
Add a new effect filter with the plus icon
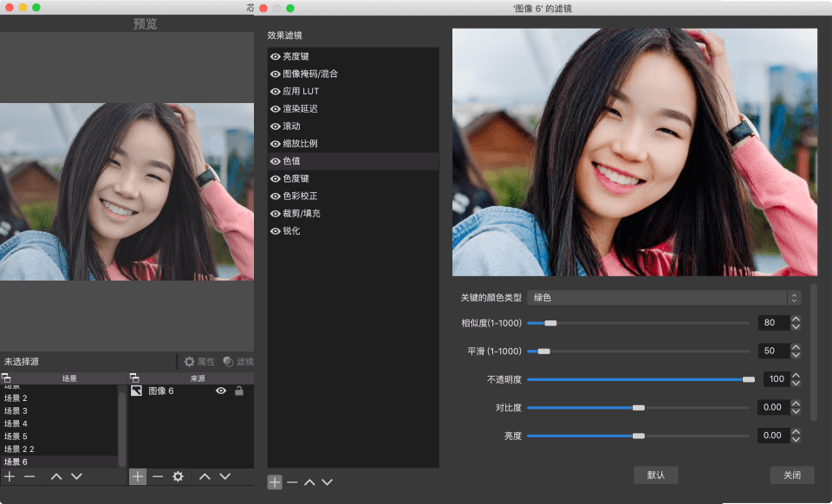pyautogui.click(x=275, y=482)
